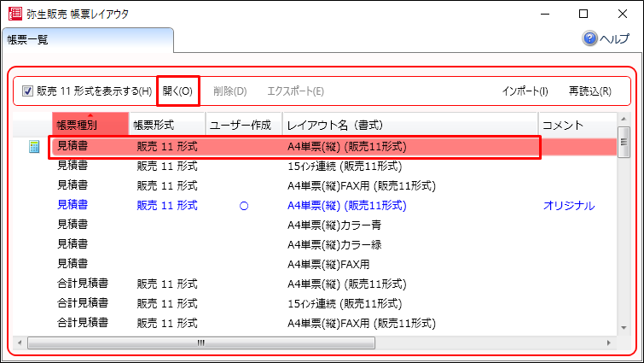Image resolution: width=644 pixels, height=363 pixels.
Task: Select the 合計見積書 A4単票(縦) (販売11形式) row
Action: click(315, 284)
